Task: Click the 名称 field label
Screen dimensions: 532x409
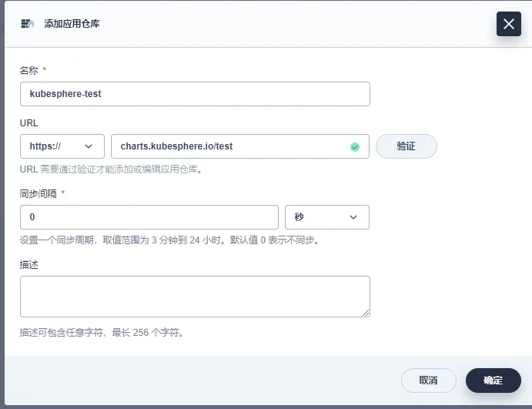Action: click(28, 70)
